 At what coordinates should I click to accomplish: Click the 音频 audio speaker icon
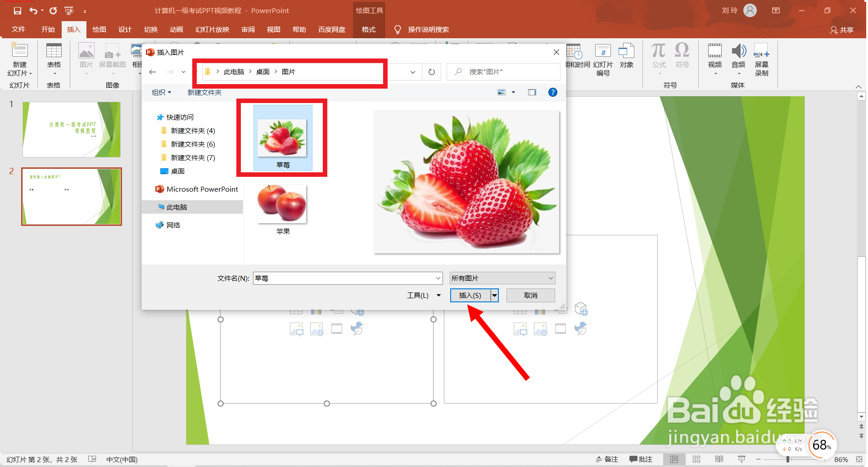click(738, 50)
